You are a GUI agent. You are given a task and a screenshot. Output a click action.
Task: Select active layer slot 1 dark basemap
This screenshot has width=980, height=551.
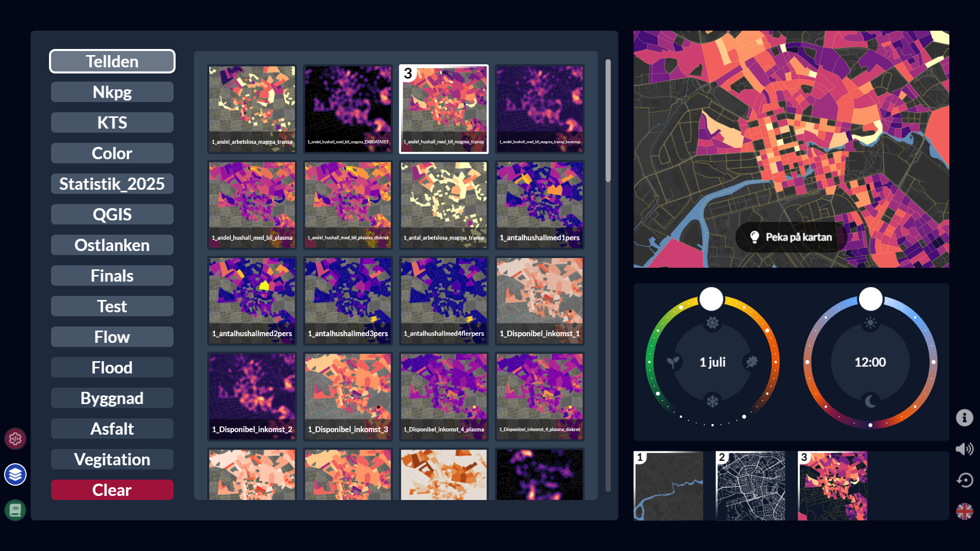(668, 486)
